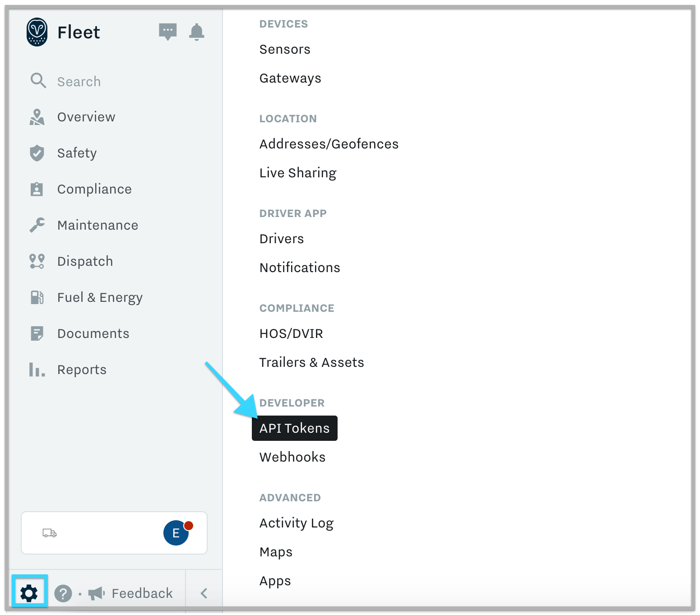700x615 pixels.
Task: Open Addresses/Geofences settings
Action: point(329,144)
